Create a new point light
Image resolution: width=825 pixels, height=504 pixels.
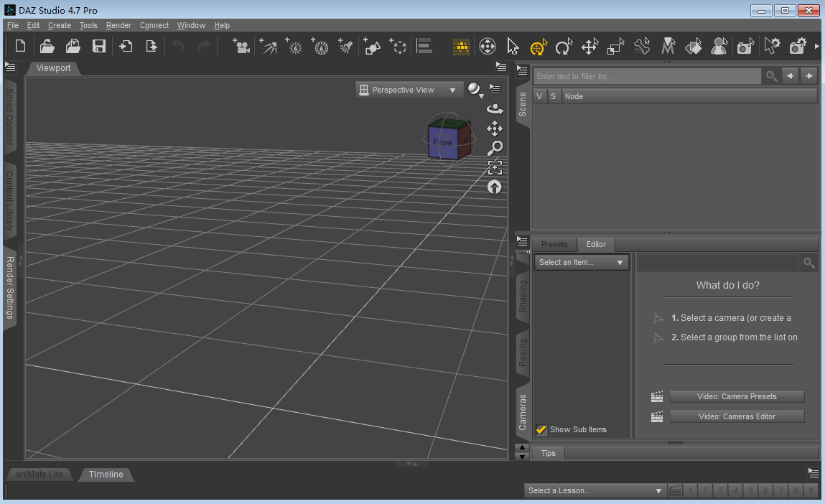294,46
